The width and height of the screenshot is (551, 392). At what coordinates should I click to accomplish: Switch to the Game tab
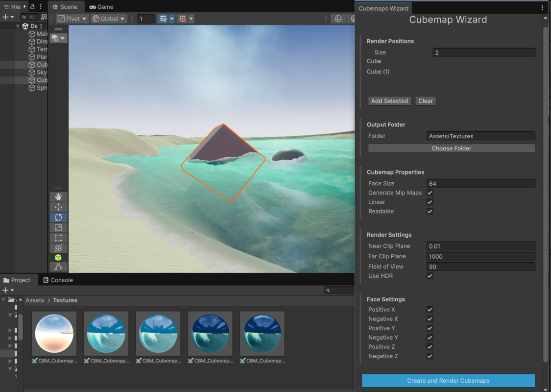[101, 7]
